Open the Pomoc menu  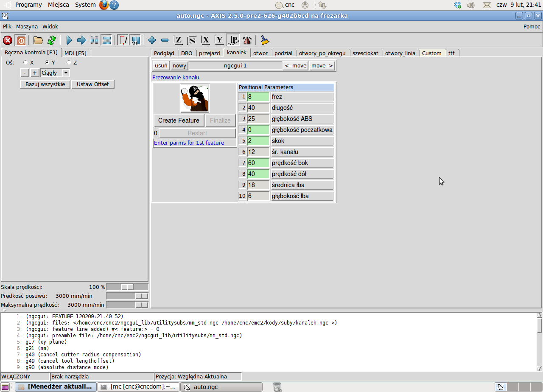pyautogui.click(x=532, y=26)
